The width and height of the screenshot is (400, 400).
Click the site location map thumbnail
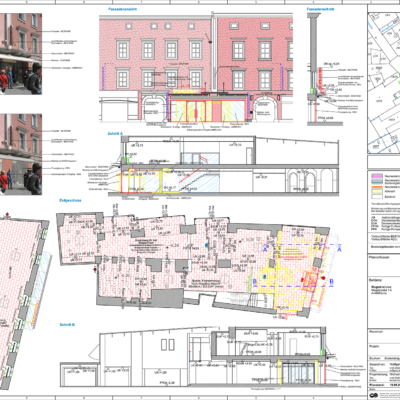[x=384, y=83]
